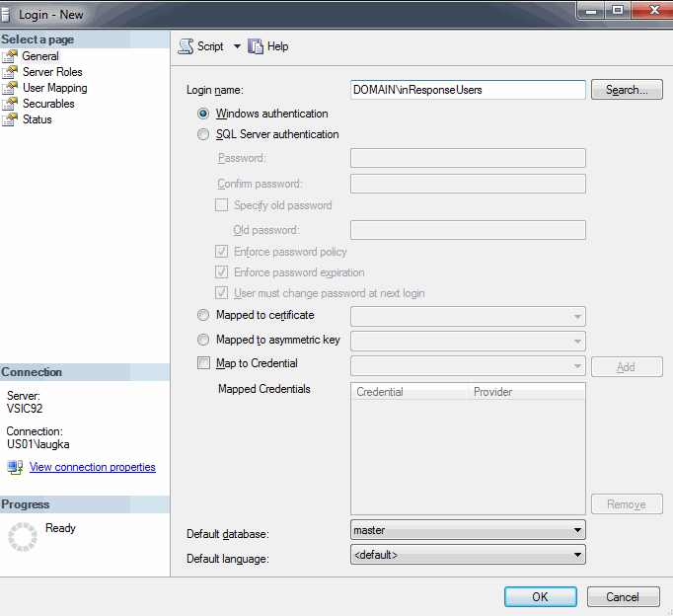Click the connection properties computer icon
673x616 pixels.
click(15, 467)
